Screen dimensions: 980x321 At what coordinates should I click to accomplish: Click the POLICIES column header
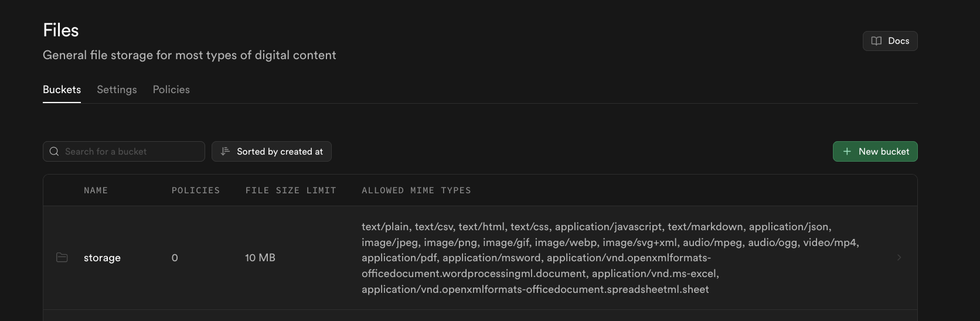pyautogui.click(x=196, y=190)
